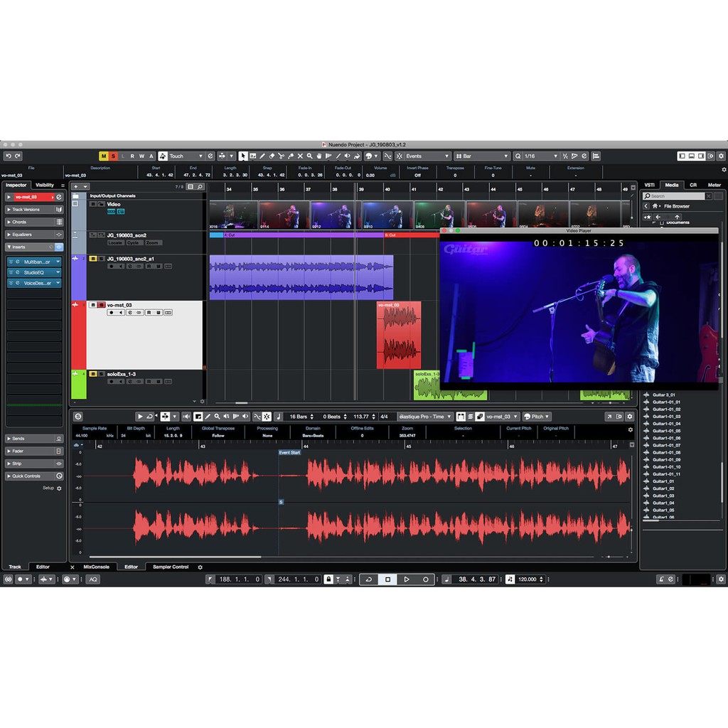728x728 pixels.
Task: Select the Split scissors tool
Action: [x=281, y=156]
